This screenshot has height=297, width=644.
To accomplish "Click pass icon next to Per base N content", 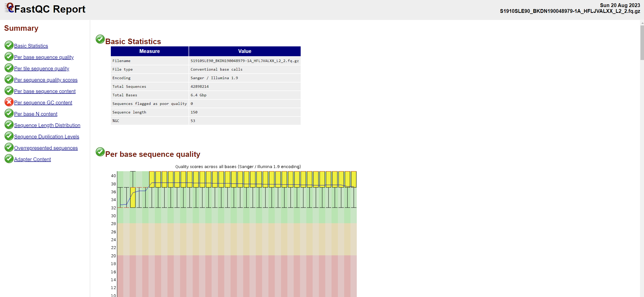I will pos(9,113).
